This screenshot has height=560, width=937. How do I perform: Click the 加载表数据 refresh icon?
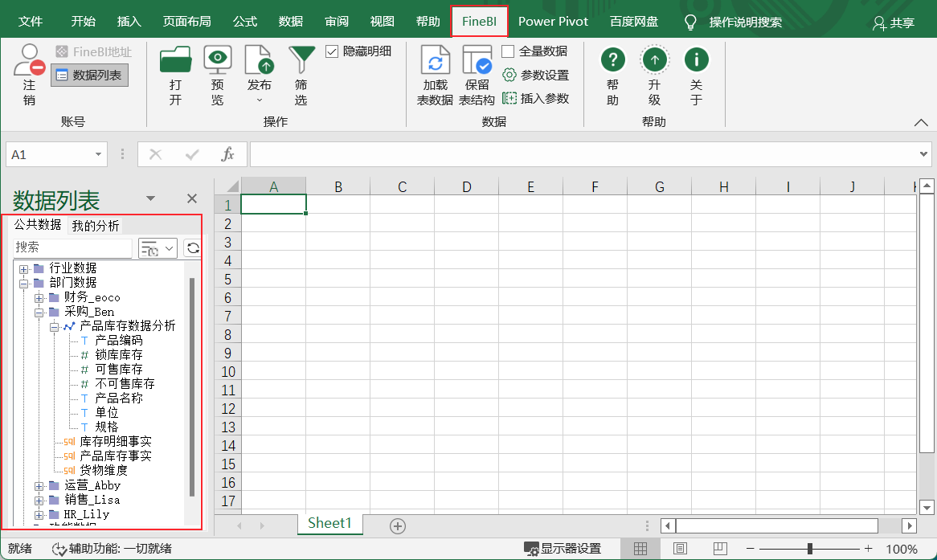coord(435,60)
